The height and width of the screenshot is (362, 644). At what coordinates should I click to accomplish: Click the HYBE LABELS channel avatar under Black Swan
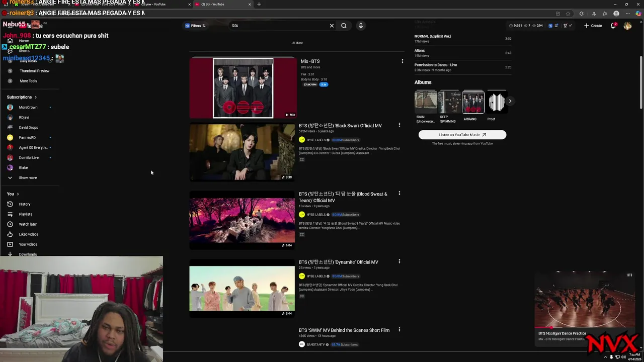point(302,140)
